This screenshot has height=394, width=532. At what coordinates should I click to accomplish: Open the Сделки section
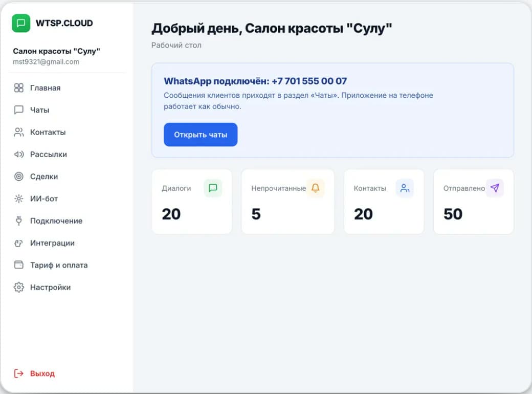pyautogui.click(x=44, y=177)
